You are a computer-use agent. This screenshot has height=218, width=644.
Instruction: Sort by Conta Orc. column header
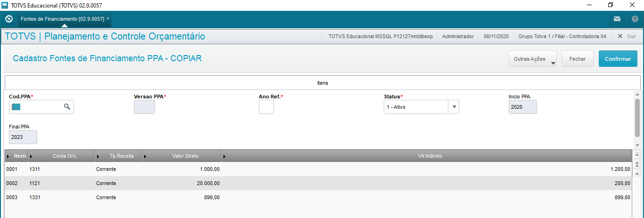click(x=61, y=156)
